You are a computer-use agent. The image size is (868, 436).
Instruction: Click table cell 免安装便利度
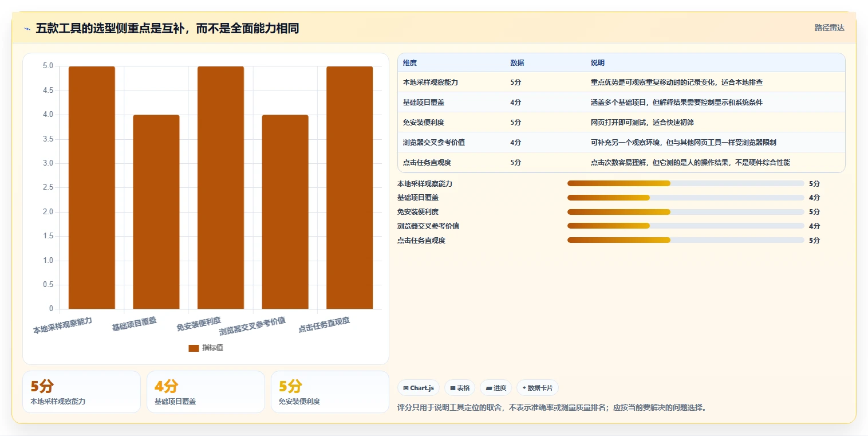[424, 123]
